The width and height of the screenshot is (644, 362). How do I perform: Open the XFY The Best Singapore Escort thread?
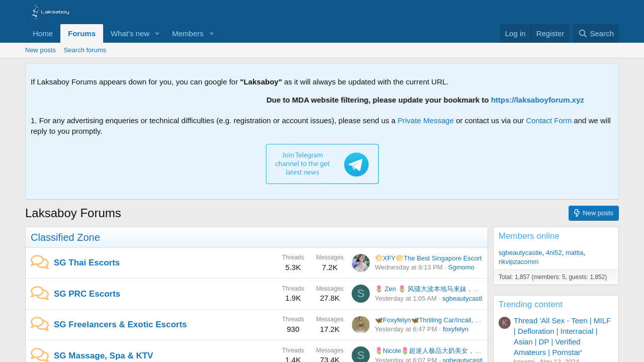428,258
